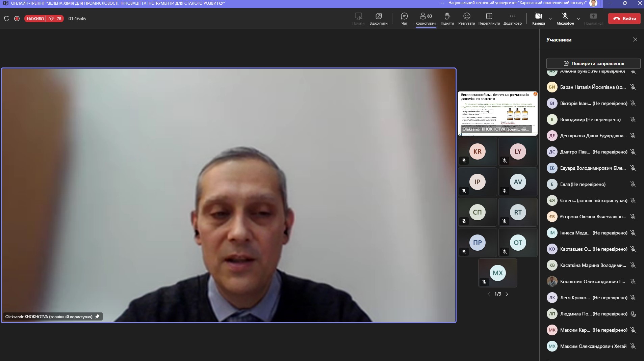Viewport: 644px width, 361px height.
Task: Select the KR participant tile
Action: pyautogui.click(x=478, y=151)
